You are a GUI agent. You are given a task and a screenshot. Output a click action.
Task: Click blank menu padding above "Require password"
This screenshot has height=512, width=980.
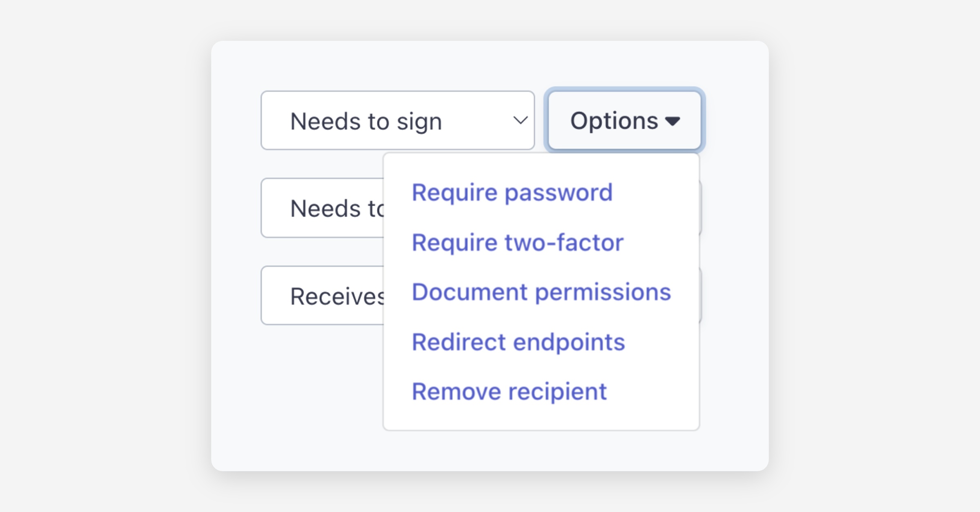pyautogui.click(x=541, y=165)
